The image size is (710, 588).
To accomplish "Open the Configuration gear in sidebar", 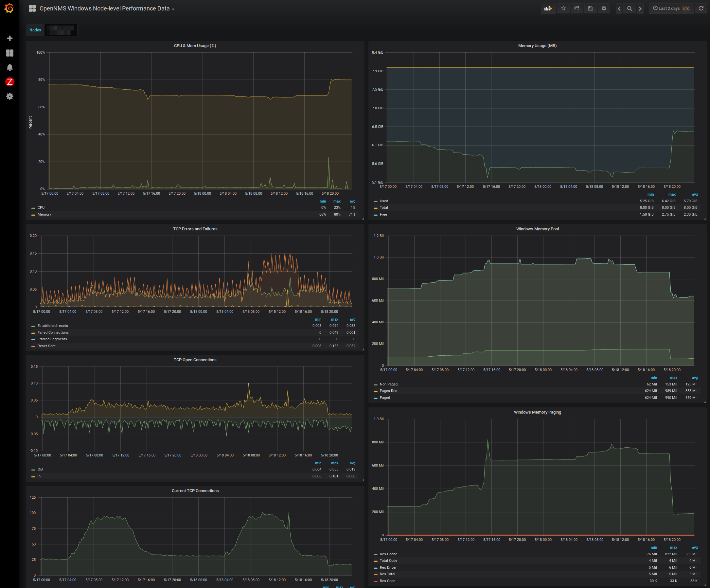I will (10, 97).
